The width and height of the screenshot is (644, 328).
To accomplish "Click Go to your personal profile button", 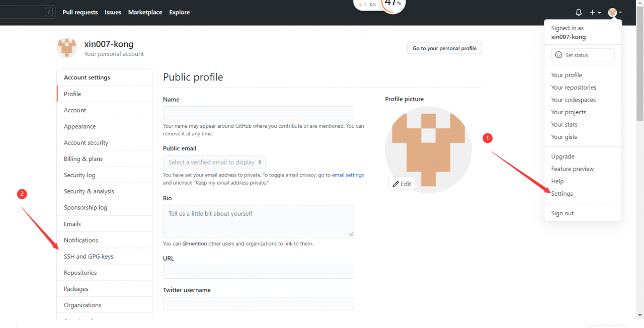I will pyautogui.click(x=444, y=48).
